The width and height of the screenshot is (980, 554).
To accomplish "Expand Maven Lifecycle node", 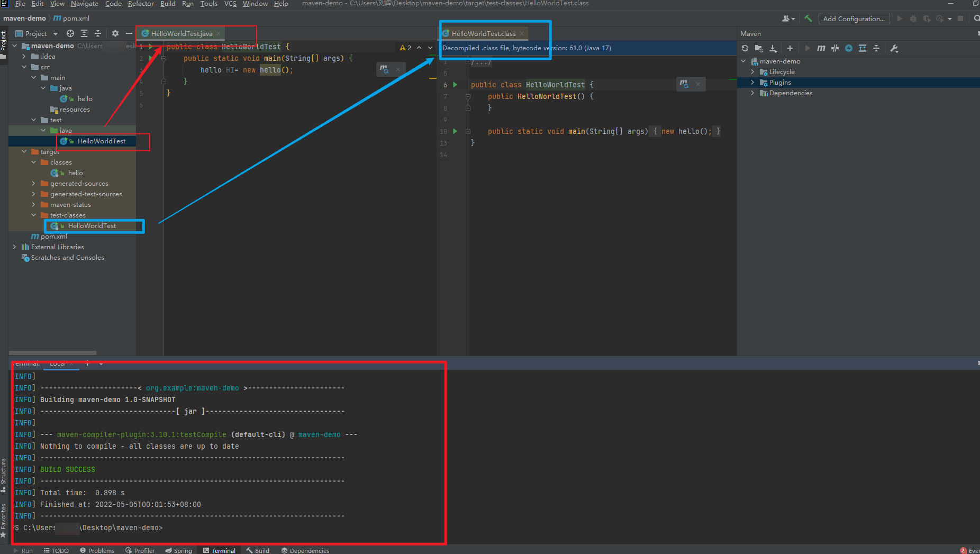I will [752, 72].
